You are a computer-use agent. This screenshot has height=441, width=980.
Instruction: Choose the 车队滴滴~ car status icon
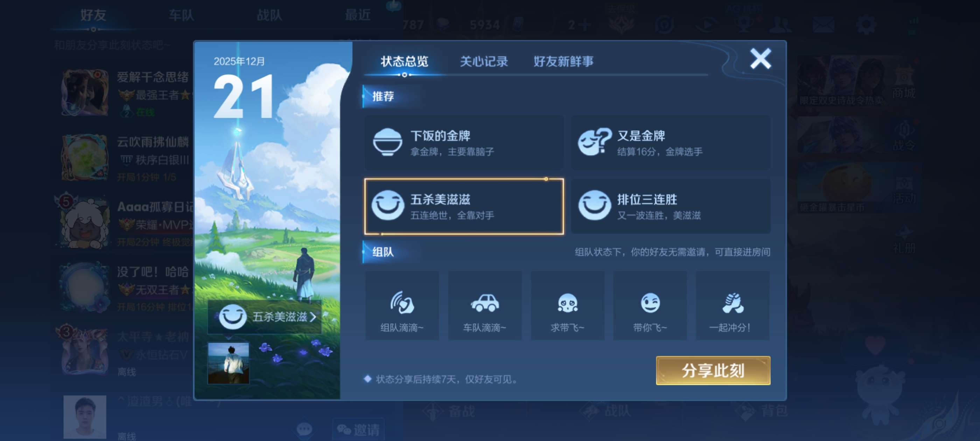tap(485, 305)
